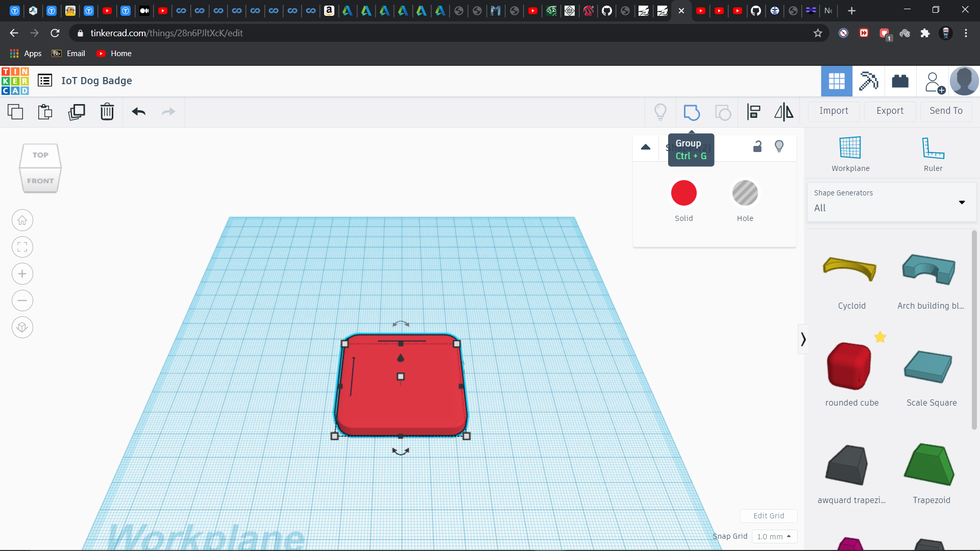
Task: Select the Mirror/Flip icon
Action: click(784, 111)
